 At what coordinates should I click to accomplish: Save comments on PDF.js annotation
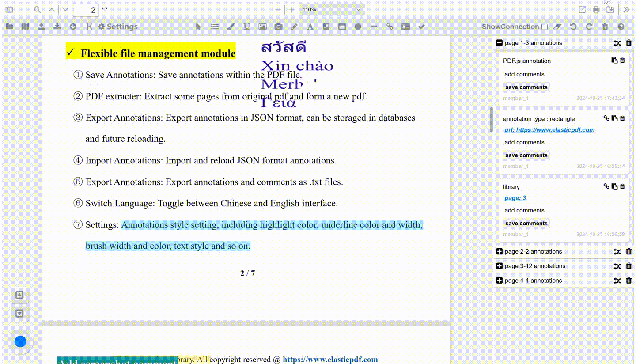[x=526, y=87]
